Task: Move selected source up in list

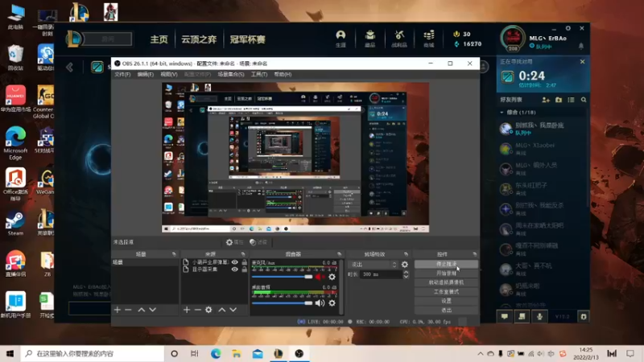Action: pos(222,310)
